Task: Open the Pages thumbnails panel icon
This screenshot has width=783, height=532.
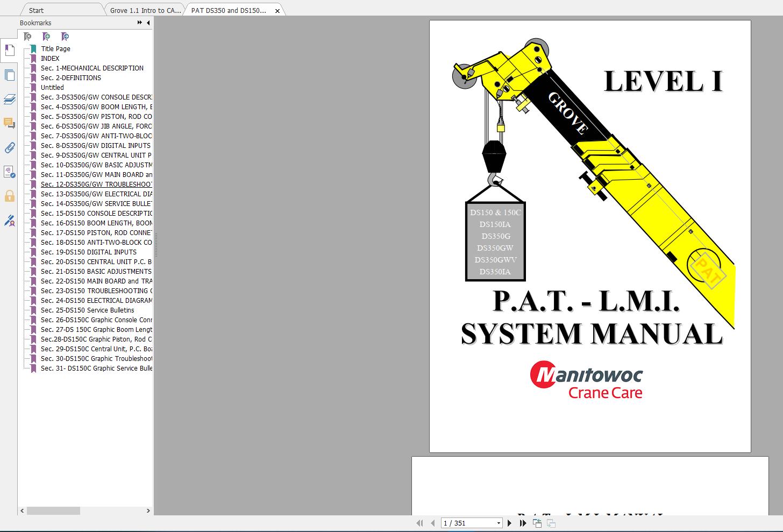Action: click(9, 75)
